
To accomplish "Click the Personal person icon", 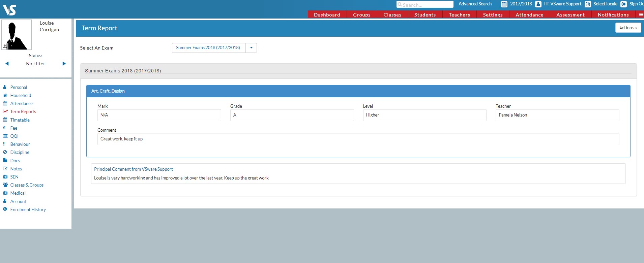I will click(x=5, y=87).
